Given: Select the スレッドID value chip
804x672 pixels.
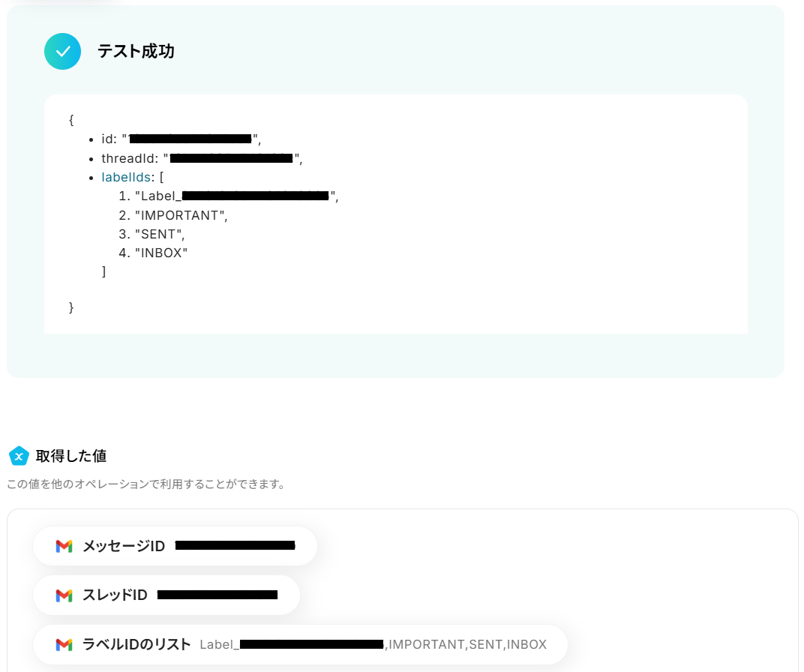Looking at the screenshot, I should [166, 595].
